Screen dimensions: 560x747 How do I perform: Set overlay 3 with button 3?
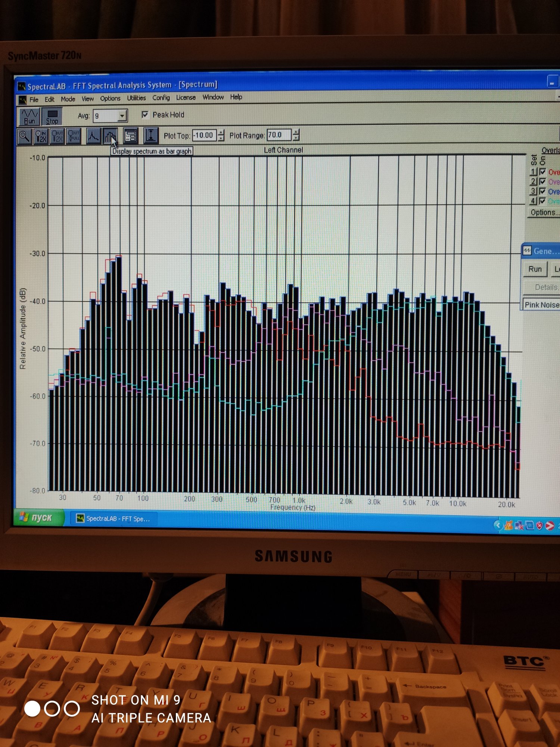533,191
